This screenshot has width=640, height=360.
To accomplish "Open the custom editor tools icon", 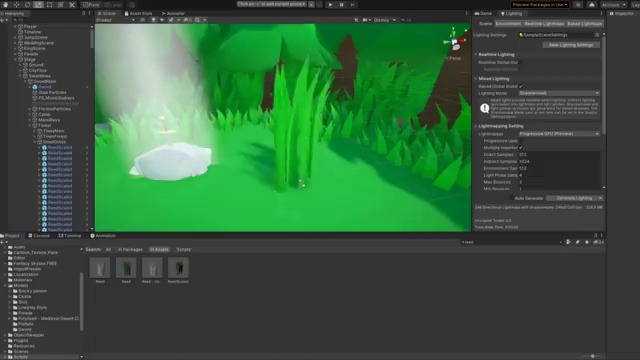I will pyautogui.click(x=72, y=5).
